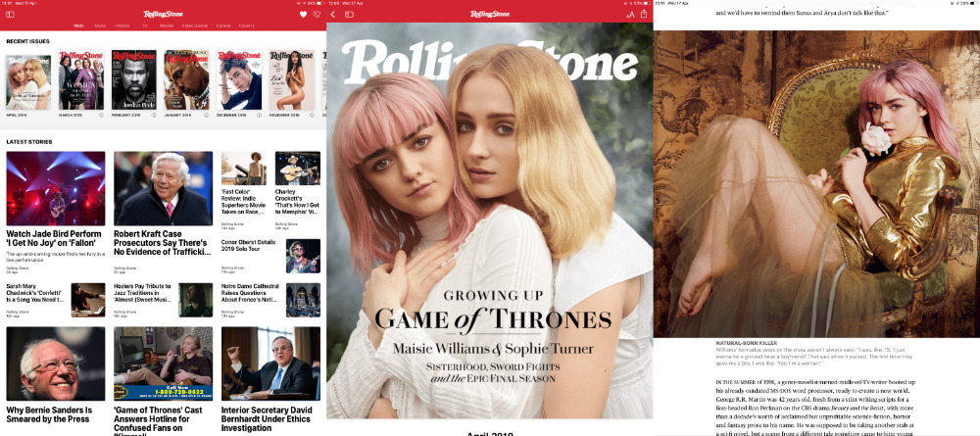Open the February 2019 Jordan Peele issue
Viewport: 980px width, 436px height.
click(x=133, y=80)
